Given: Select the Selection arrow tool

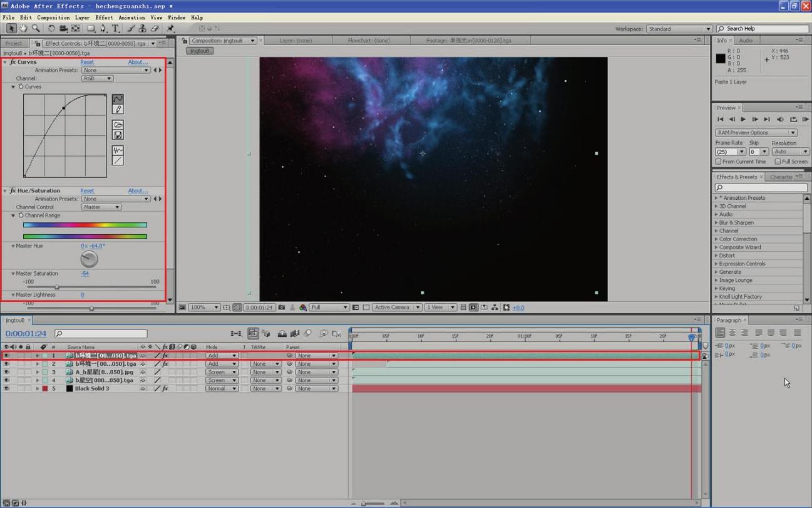Looking at the screenshot, I should click(x=11, y=28).
